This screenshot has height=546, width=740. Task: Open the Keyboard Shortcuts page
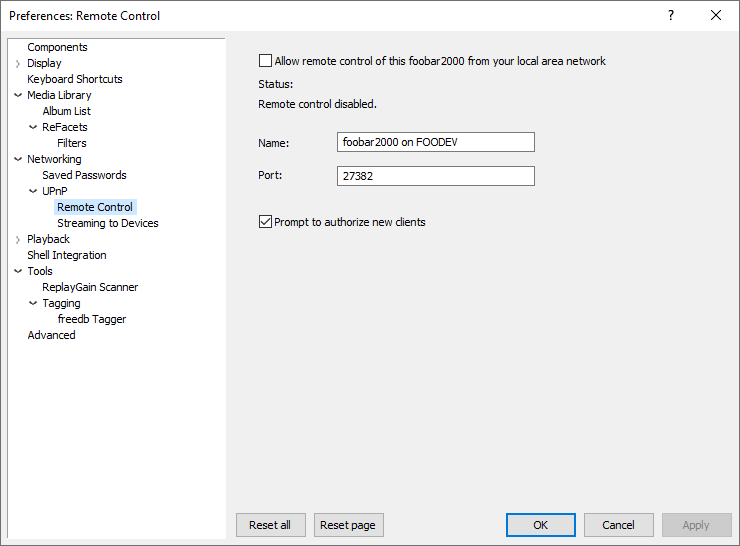coord(75,79)
